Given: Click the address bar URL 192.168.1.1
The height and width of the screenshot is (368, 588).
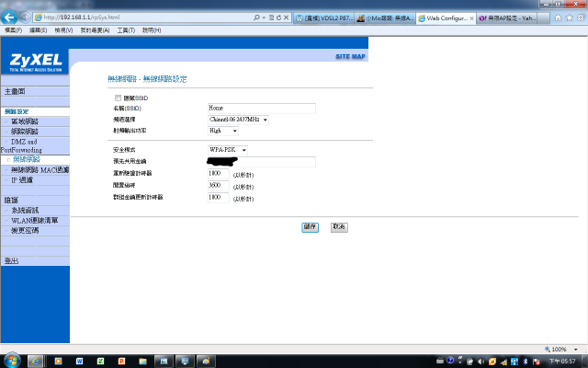Looking at the screenshot, I should pyautogui.click(x=82, y=17).
